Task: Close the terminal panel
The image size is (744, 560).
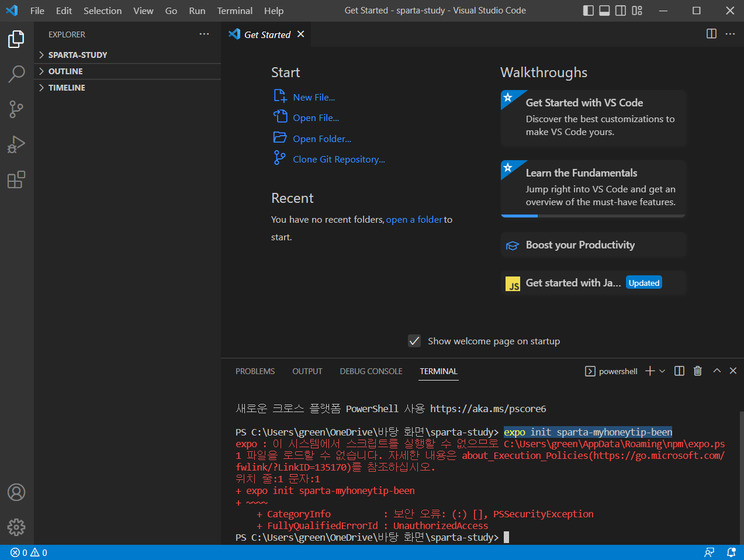Action: 733,371
